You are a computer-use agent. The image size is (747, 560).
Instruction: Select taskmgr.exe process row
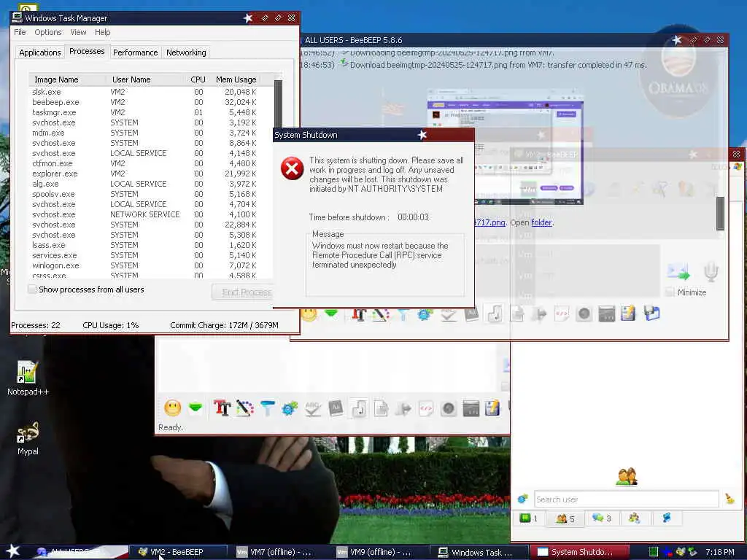point(144,112)
